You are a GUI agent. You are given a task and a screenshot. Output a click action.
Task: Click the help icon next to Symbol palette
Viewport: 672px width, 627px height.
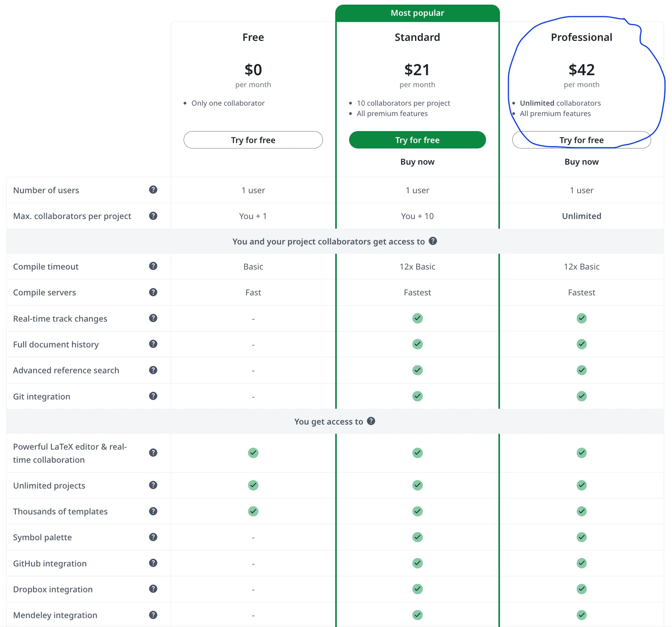click(x=153, y=537)
